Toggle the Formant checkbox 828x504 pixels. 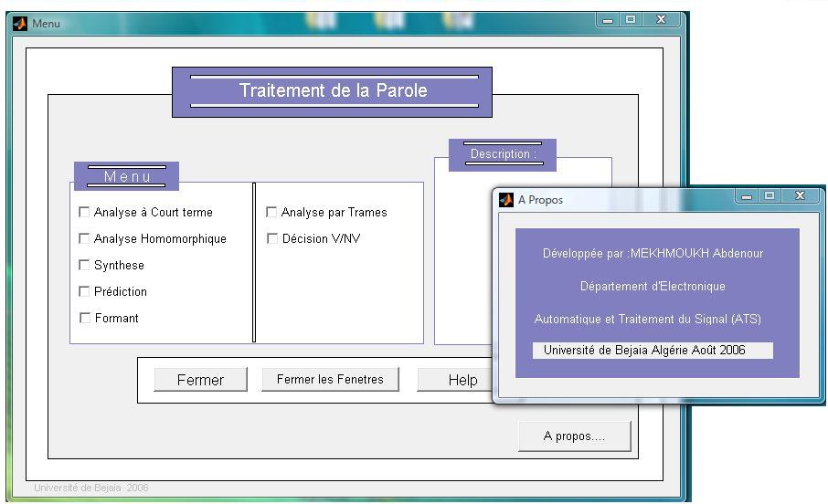click(84, 317)
